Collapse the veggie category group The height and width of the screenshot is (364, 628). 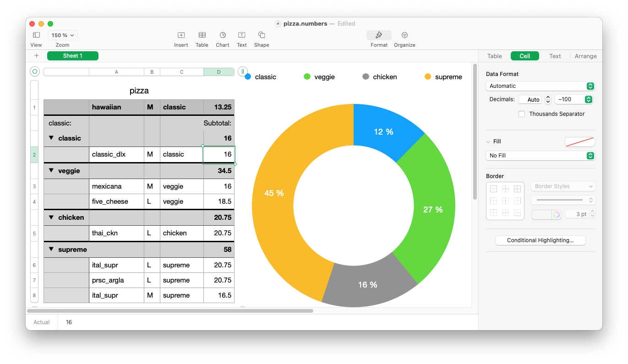pyautogui.click(x=51, y=170)
